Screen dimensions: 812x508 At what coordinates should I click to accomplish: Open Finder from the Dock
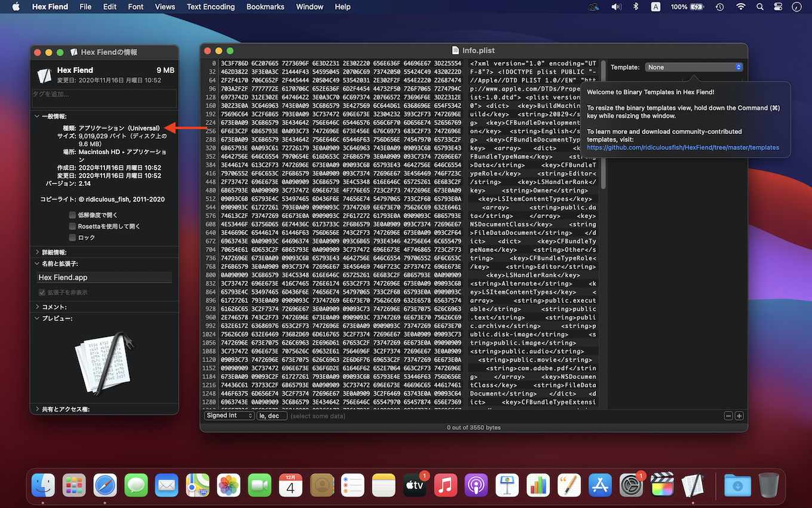click(44, 485)
